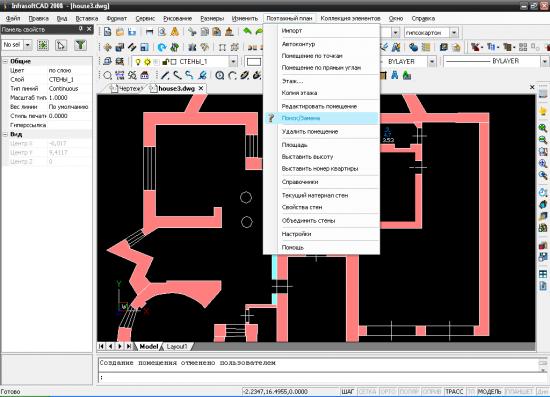Click the quick select icon in properties panel
550x397 pixels.
(43, 45)
